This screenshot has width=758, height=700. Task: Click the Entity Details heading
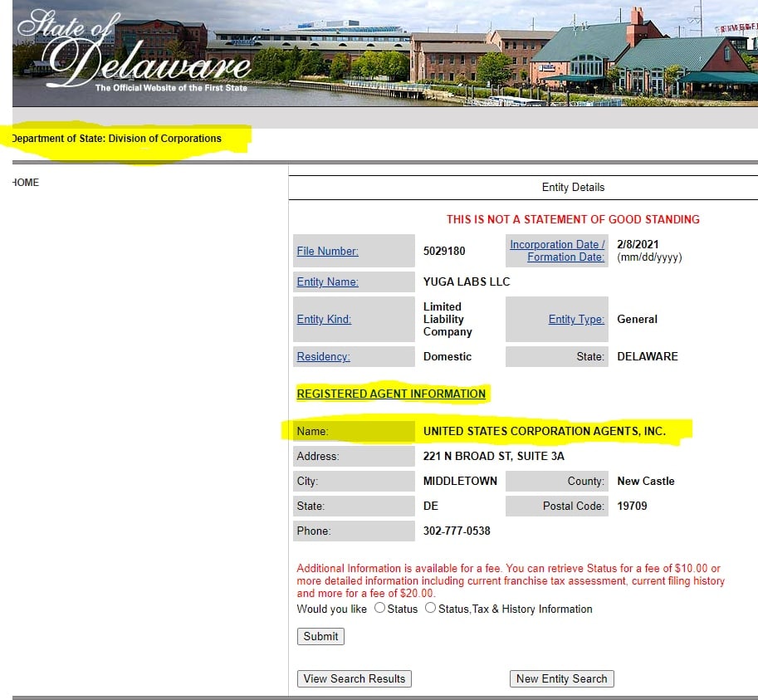(573, 187)
